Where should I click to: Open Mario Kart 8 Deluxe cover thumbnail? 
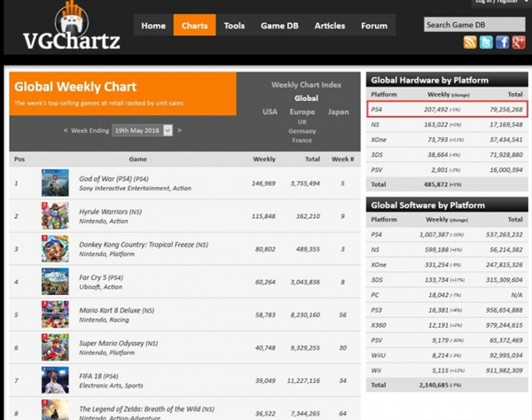click(55, 315)
